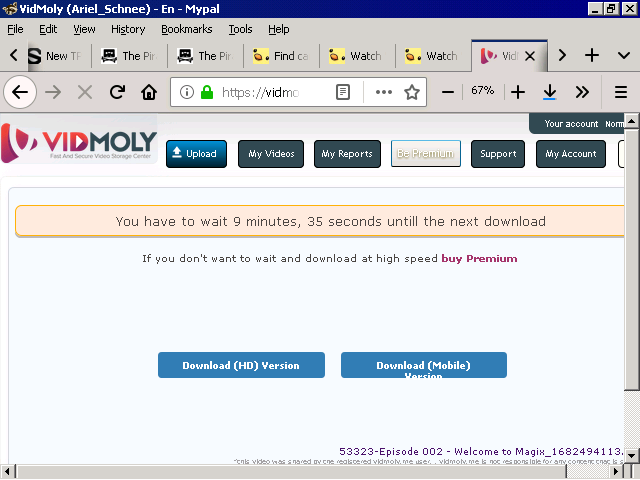Follow the buy Premium link

pyautogui.click(x=479, y=259)
